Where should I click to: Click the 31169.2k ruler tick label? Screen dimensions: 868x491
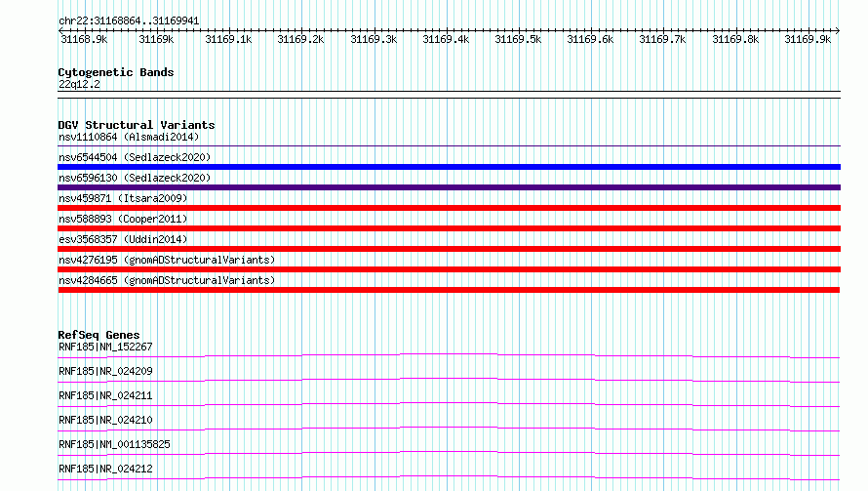click(300, 39)
